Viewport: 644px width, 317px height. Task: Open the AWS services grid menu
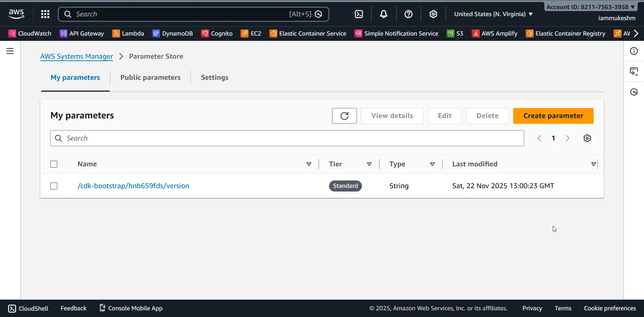(x=45, y=14)
